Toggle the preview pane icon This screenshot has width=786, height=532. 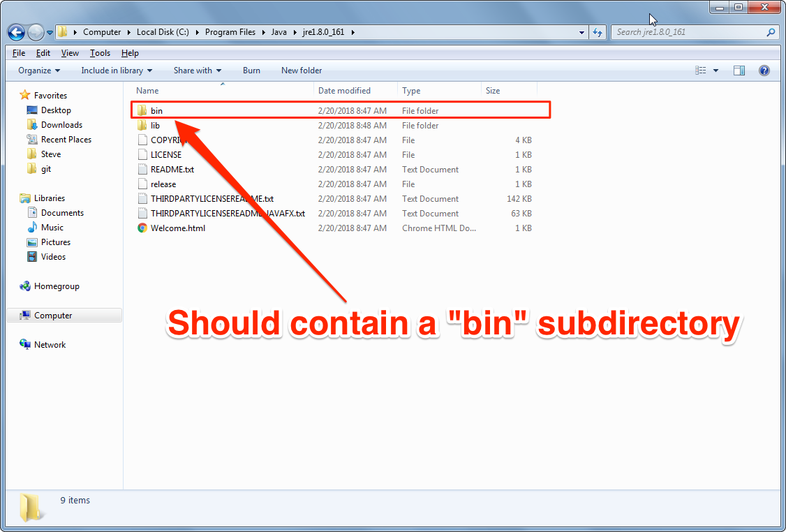739,71
